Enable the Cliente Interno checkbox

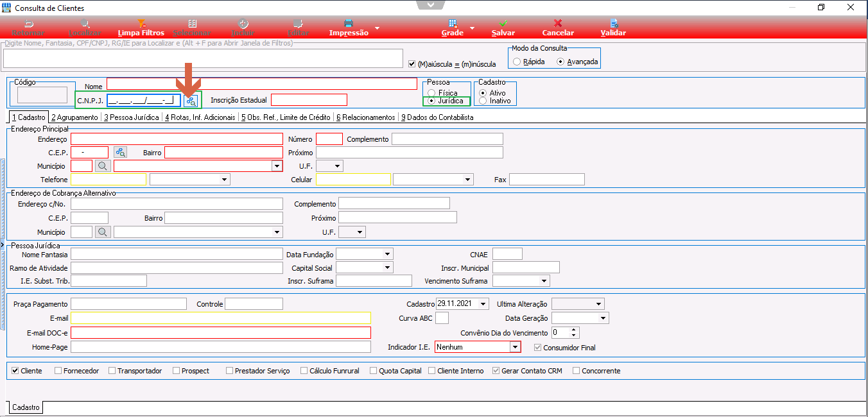(432, 370)
